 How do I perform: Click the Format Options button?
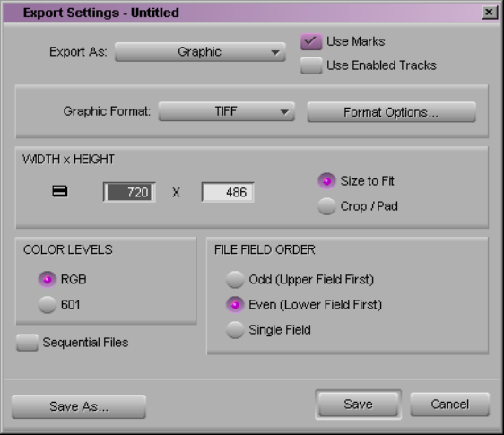click(391, 112)
